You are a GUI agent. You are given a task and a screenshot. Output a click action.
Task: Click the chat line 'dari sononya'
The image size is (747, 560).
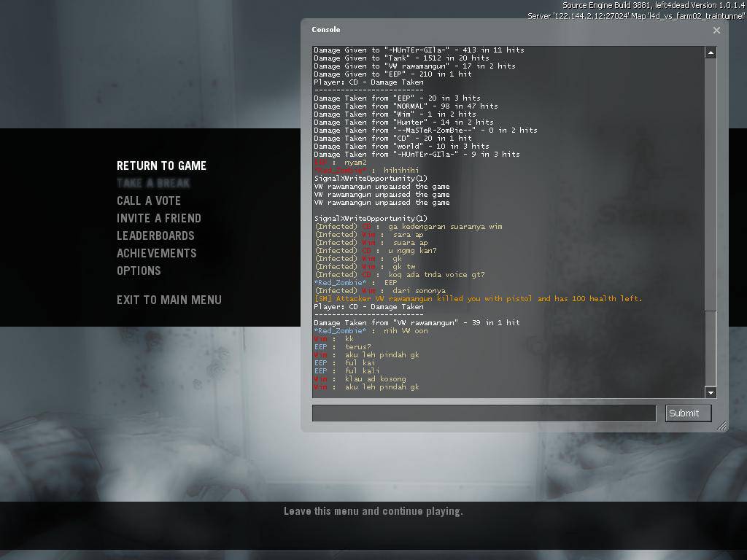point(380,291)
